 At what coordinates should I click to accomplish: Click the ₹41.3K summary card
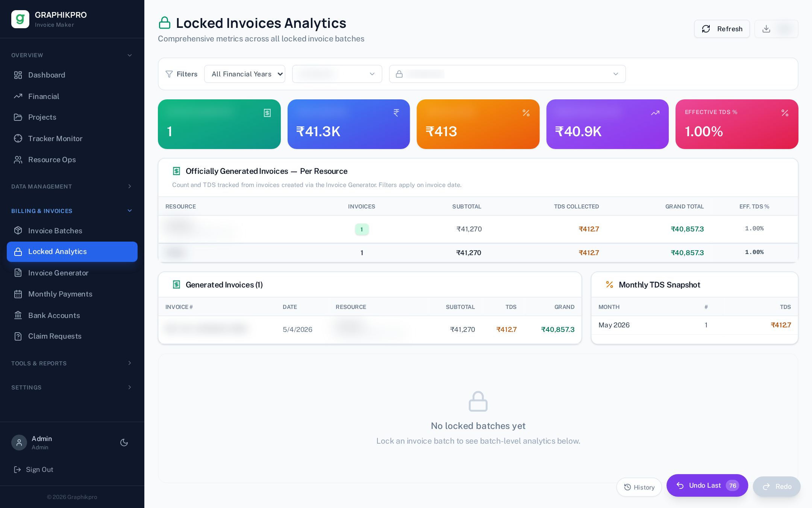tap(348, 124)
